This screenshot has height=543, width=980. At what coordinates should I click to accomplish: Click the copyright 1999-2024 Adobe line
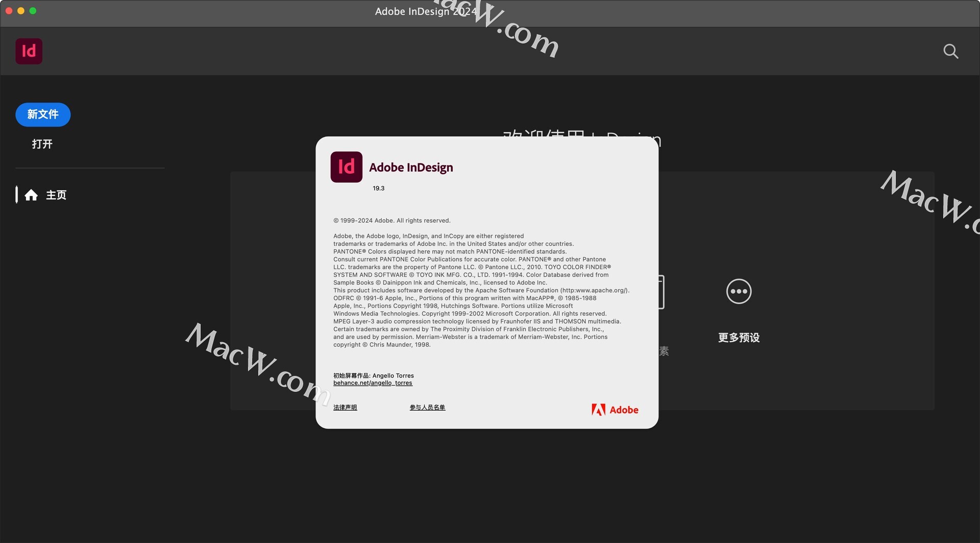click(392, 221)
